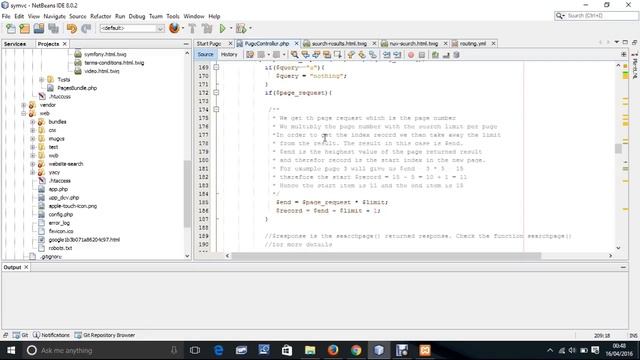Open Start Page editor tab

tap(209, 43)
